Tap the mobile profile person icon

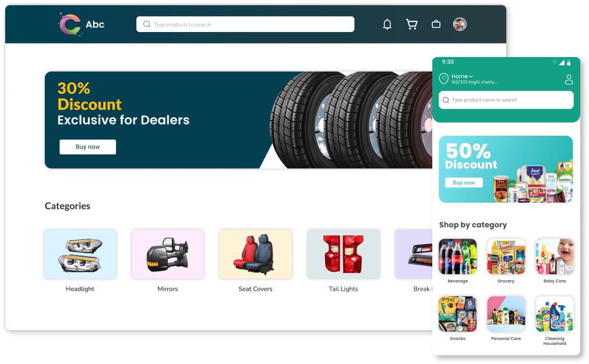point(569,79)
